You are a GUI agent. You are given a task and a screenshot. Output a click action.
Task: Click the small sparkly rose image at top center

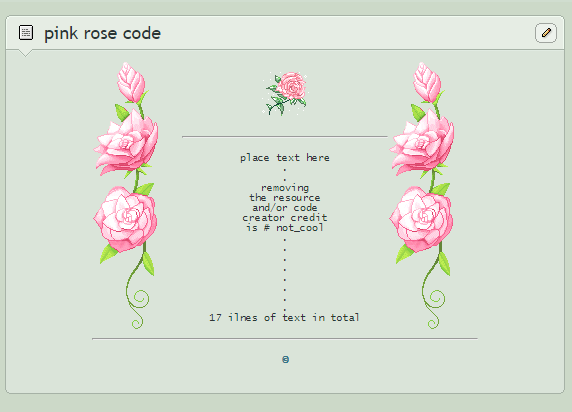[285, 94]
